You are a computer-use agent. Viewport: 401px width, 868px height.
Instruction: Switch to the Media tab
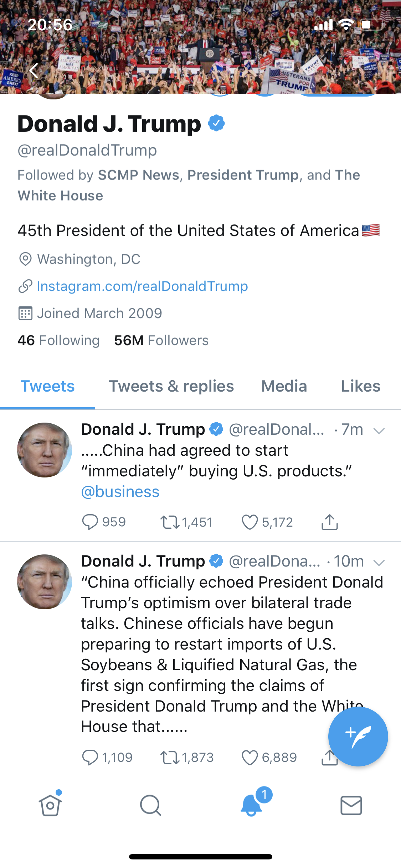point(284,386)
